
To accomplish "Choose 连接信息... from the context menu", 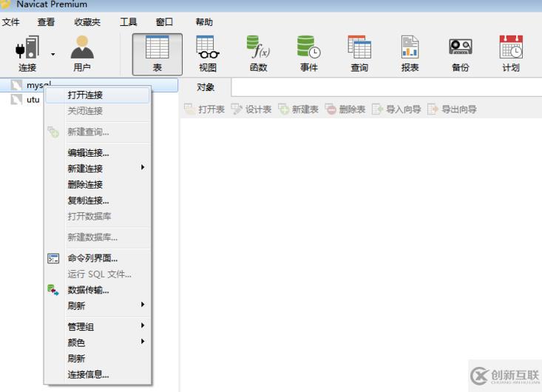I will [x=98, y=374].
